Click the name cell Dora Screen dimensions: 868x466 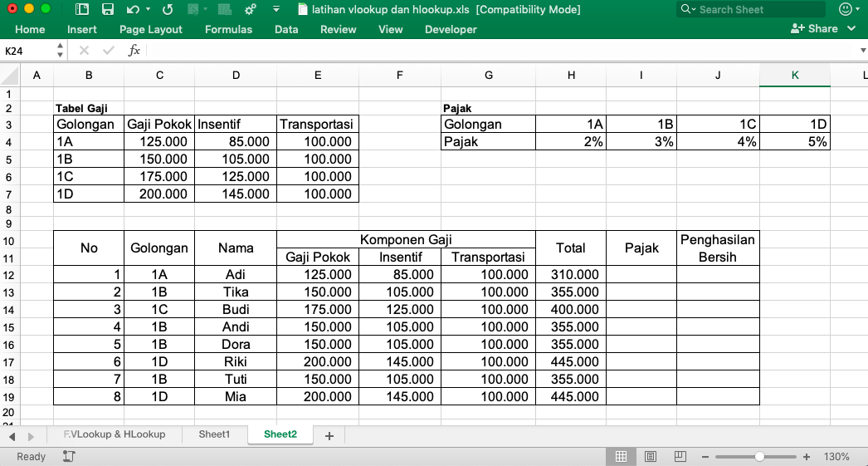236,345
